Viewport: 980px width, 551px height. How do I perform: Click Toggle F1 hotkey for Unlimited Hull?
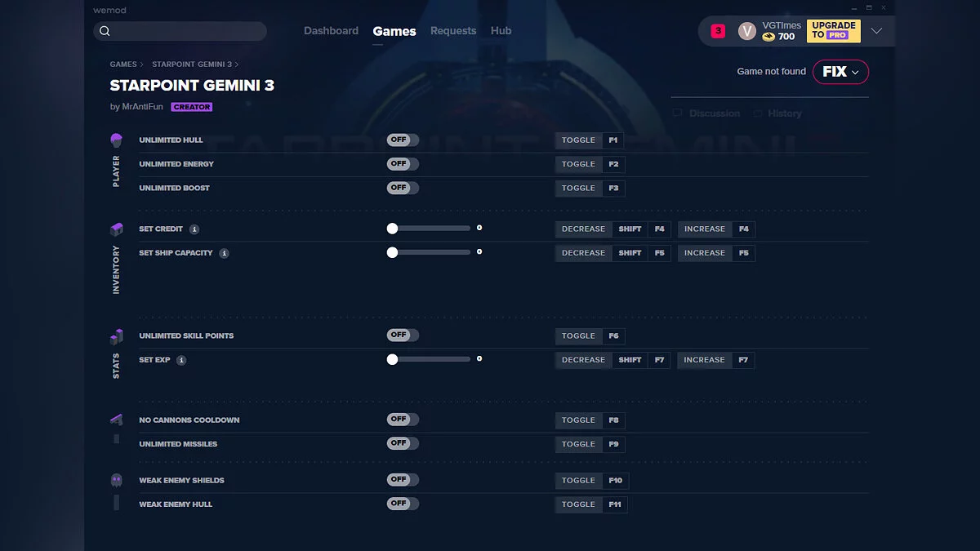tap(590, 140)
